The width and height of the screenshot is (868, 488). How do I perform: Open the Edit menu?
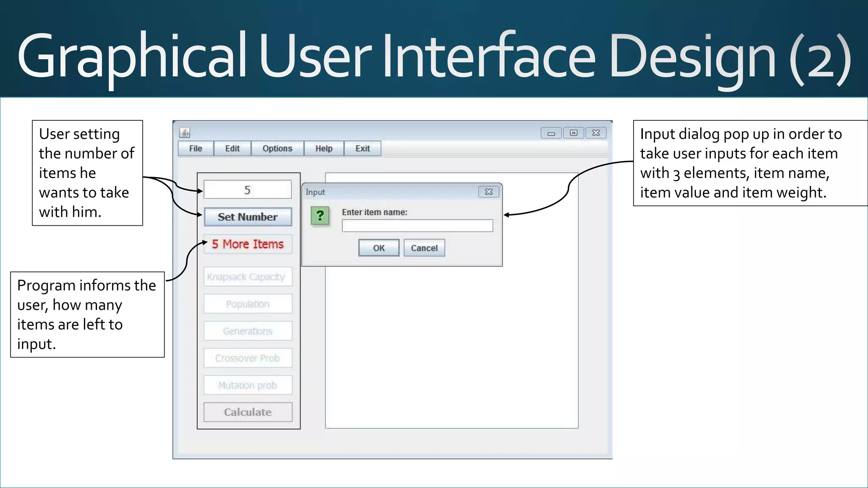tap(232, 149)
